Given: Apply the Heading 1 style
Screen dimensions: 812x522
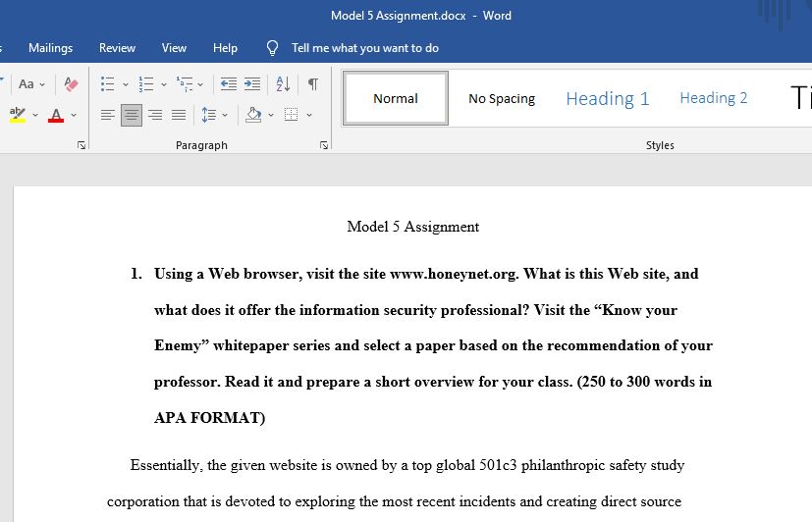Looking at the screenshot, I should coord(608,98).
